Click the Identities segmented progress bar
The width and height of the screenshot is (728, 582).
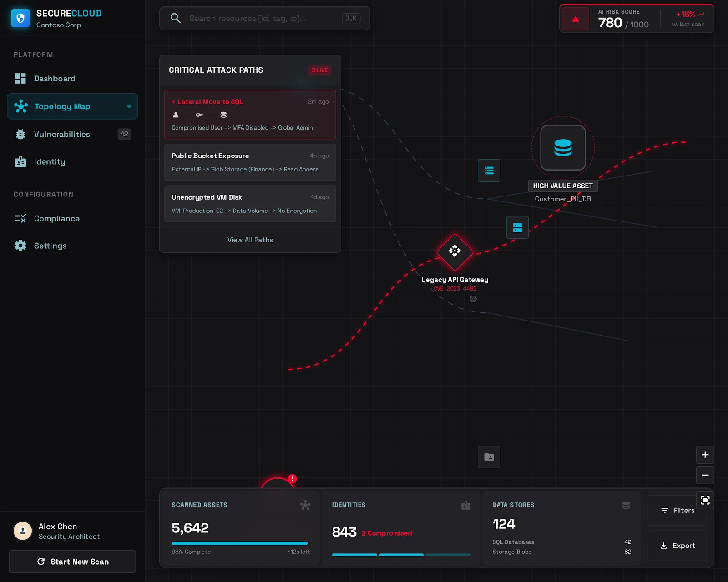401,555
